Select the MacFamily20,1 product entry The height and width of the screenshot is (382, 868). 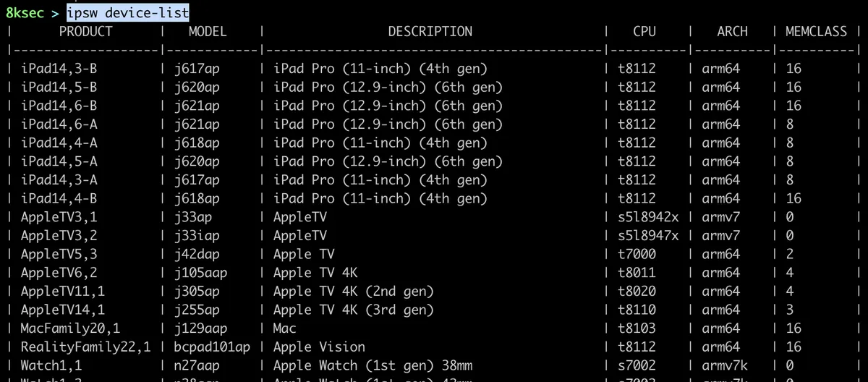[70, 328]
